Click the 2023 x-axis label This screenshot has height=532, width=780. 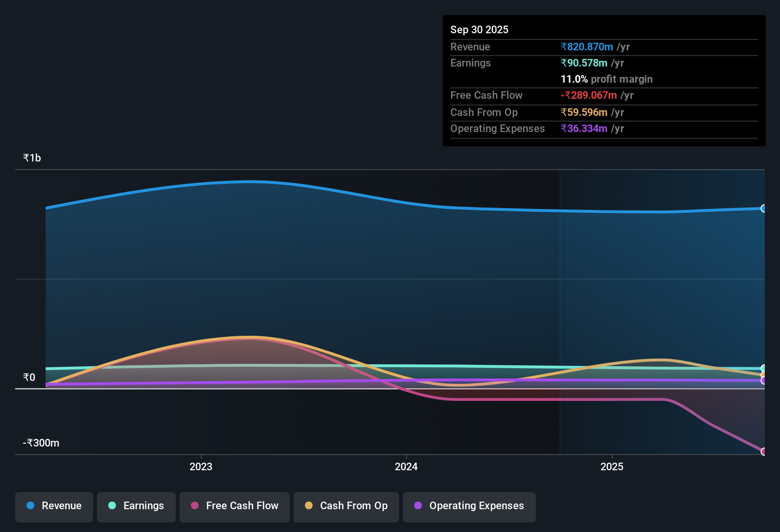pyautogui.click(x=201, y=466)
